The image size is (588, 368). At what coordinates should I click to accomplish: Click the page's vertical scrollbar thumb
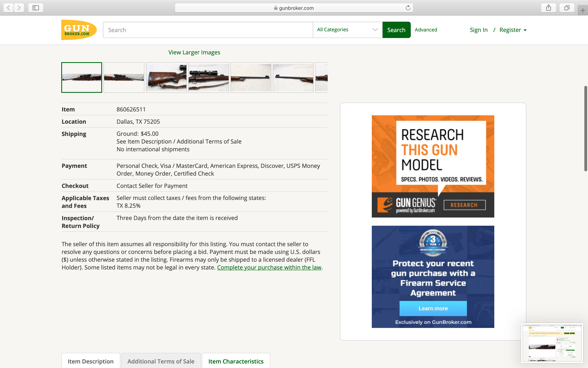pos(586,129)
